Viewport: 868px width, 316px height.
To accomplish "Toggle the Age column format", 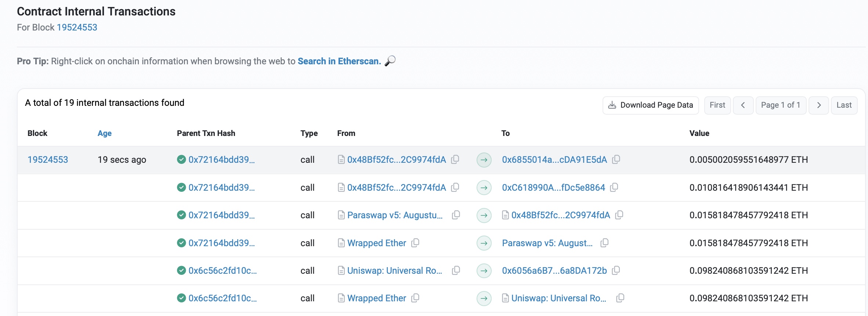I will point(105,133).
